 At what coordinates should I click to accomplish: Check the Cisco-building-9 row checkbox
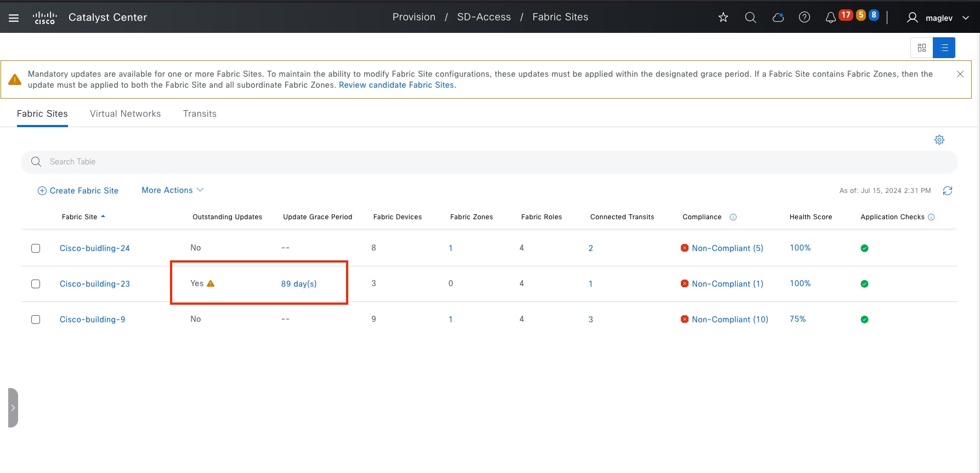(x=36, y=320)
